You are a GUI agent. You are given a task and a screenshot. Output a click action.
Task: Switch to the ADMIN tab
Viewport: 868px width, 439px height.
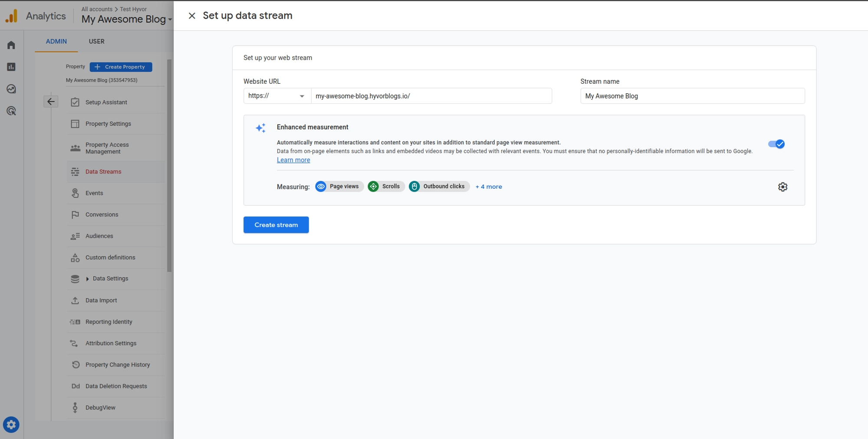tap(56, 42)
